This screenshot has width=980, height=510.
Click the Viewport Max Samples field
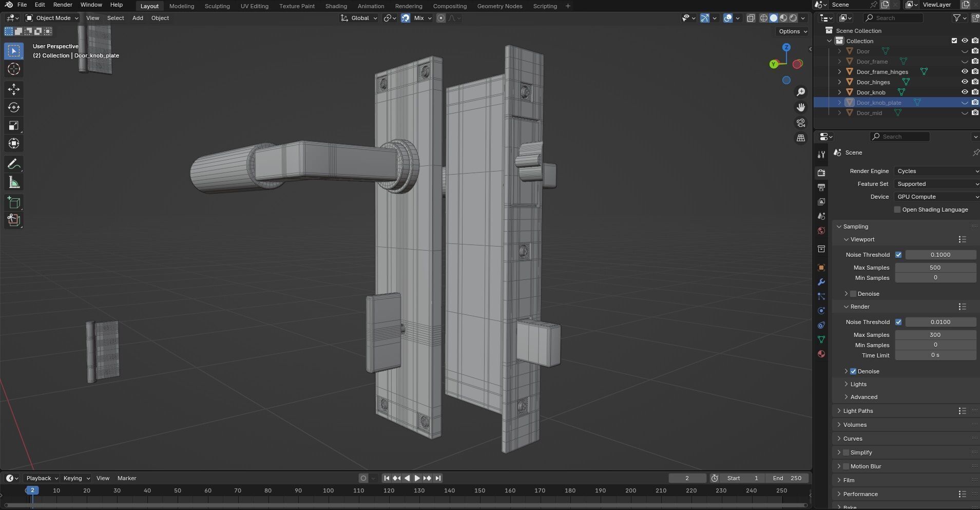[x=935, y=268]
